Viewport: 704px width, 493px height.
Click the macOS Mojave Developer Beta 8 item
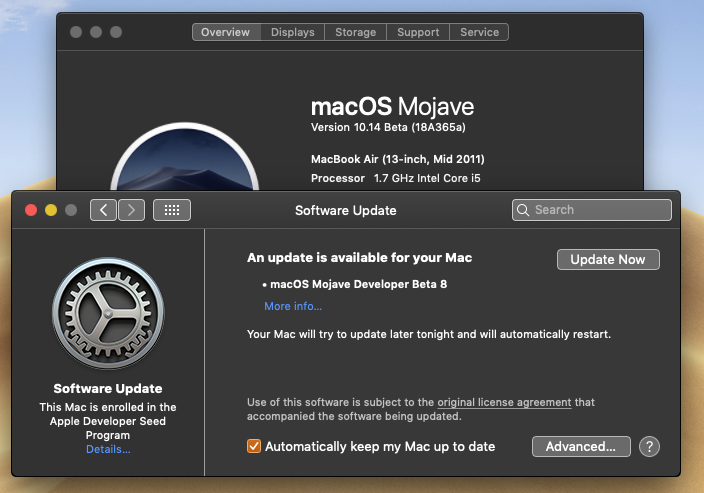[355, 284]
